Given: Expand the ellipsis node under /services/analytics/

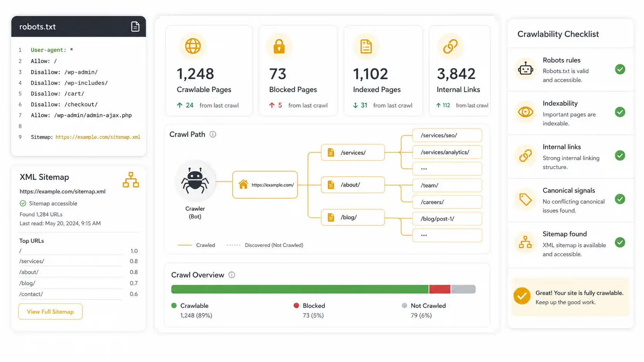Looking at the screenshot, I should tap(447, 168).
